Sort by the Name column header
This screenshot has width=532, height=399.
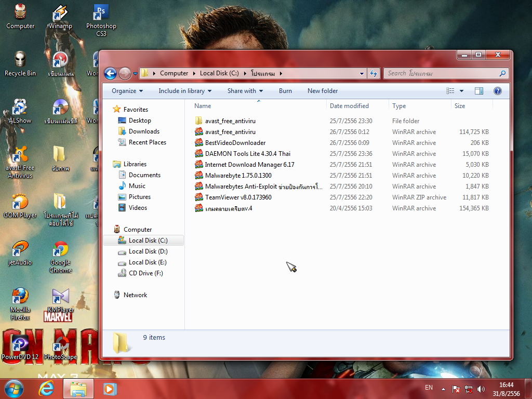click(x=203, y=106)
